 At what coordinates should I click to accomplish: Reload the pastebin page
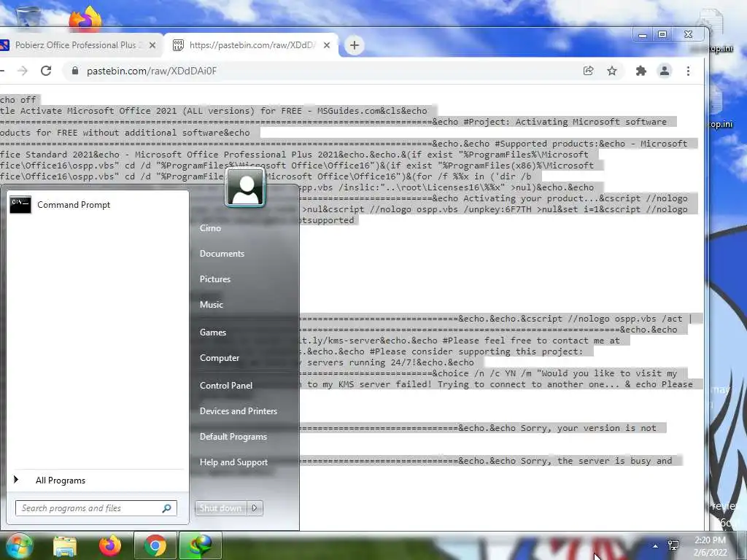[x=46, y=71]
